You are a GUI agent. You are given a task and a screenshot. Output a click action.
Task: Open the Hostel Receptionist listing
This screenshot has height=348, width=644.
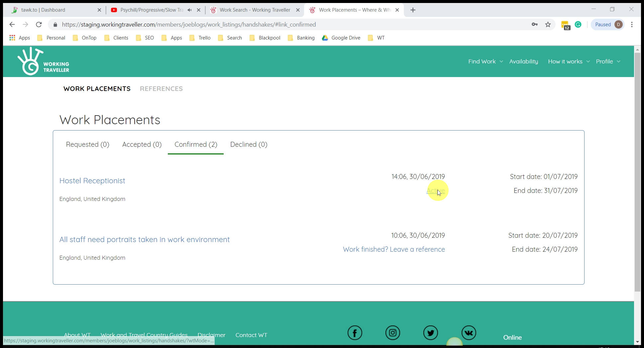click(x=92, y=181)
